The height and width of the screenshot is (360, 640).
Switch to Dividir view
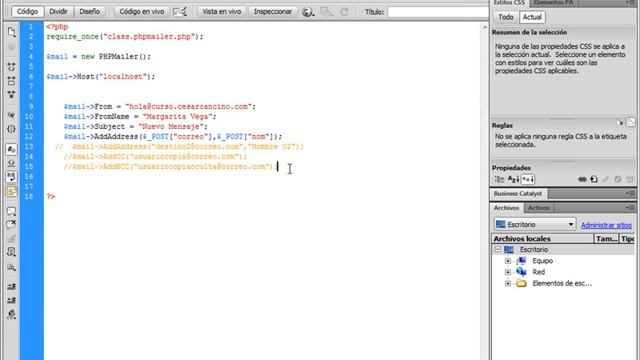click(x=58, y=11)
